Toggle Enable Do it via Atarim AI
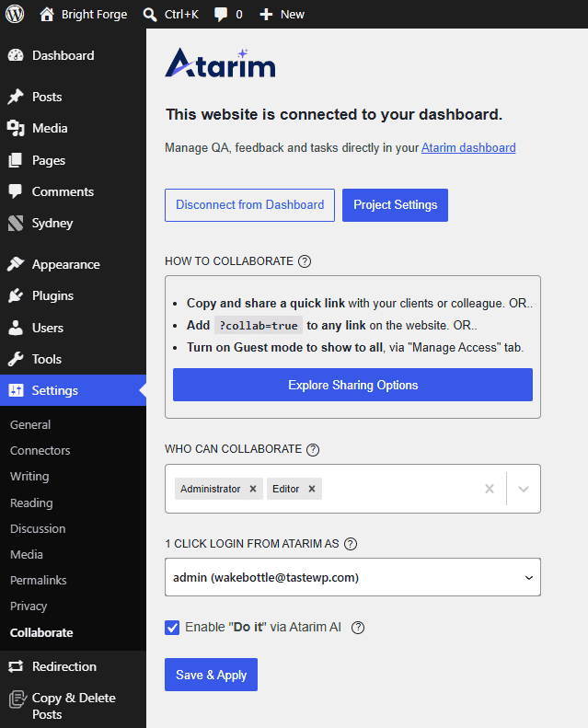This screenshot has width=588, height=728. (172, 628)
